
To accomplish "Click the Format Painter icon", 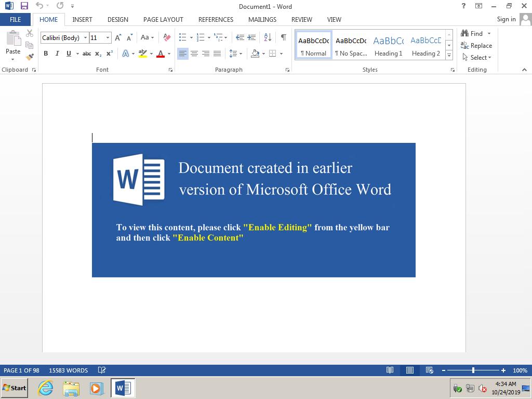I will click(30, 57).
